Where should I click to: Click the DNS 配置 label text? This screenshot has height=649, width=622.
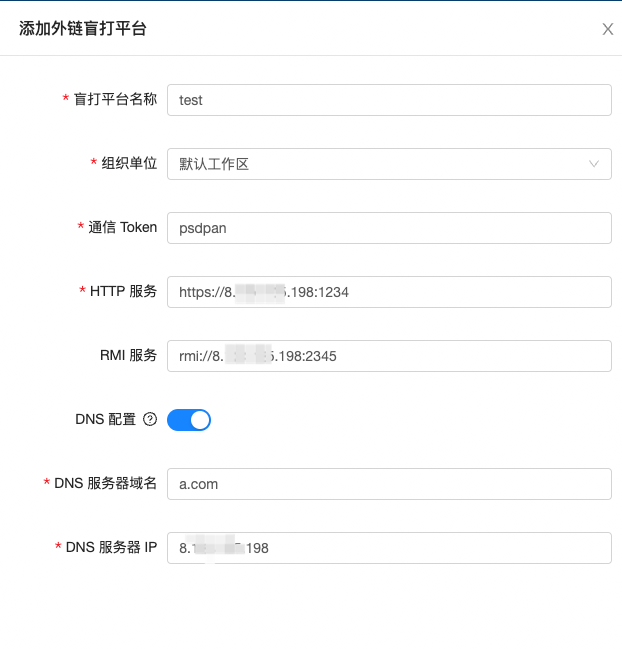coord(105,419)
